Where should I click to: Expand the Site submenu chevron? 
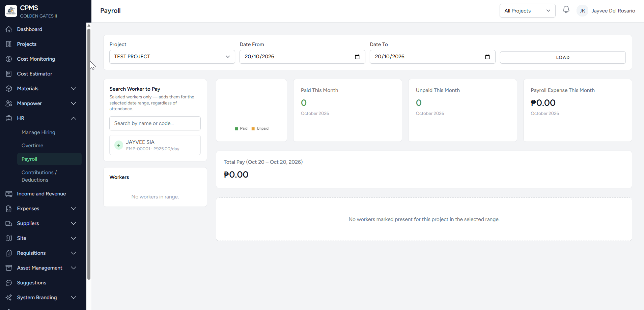74,238
